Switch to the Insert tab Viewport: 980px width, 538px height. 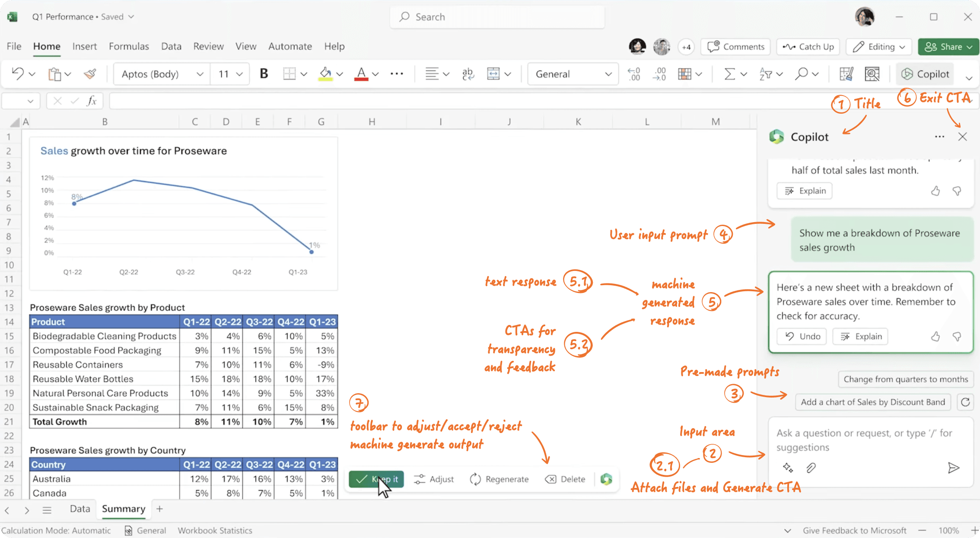(85, 46)
